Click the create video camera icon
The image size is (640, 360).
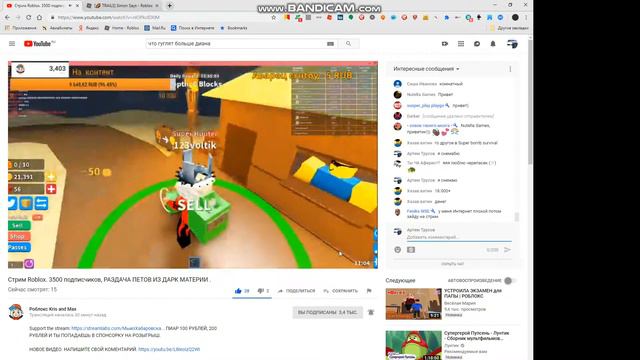point(444,44)
